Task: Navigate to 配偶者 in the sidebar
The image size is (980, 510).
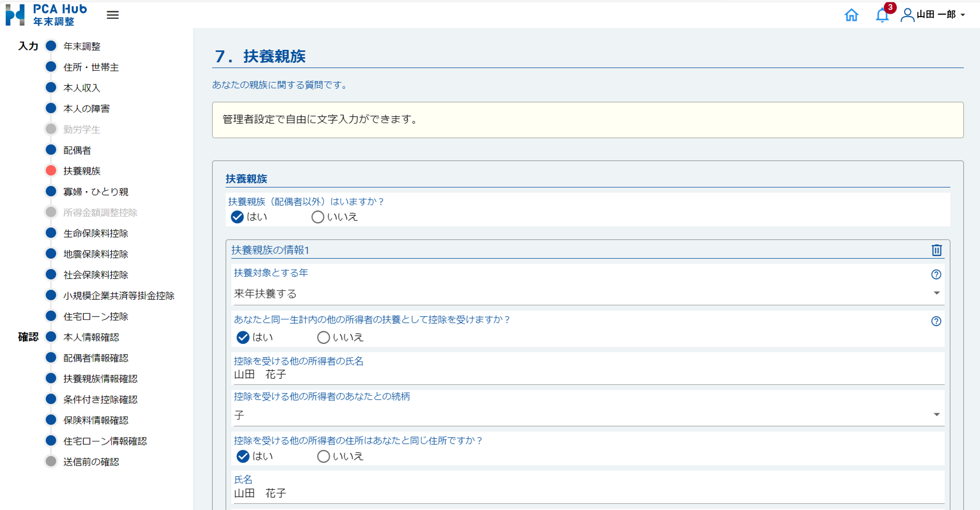Action: pos(77,150)
